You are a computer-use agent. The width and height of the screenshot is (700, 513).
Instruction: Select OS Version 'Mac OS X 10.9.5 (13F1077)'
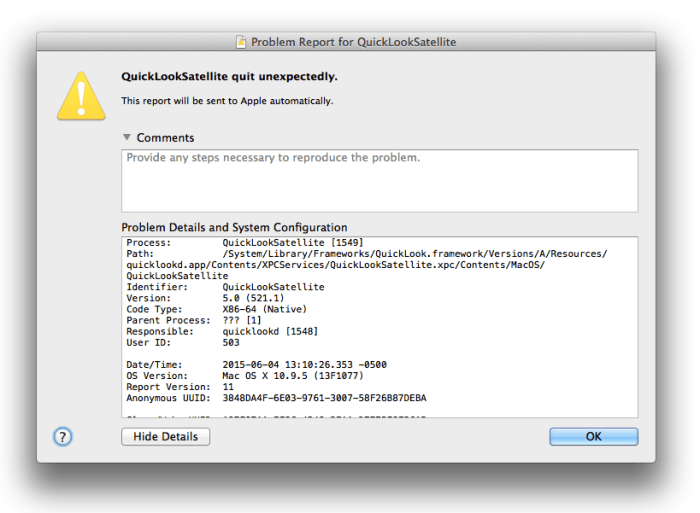coord(293,375)
